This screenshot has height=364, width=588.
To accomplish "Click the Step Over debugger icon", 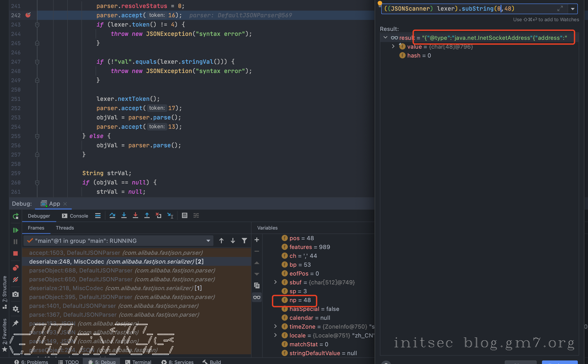I will click(112, 215).
